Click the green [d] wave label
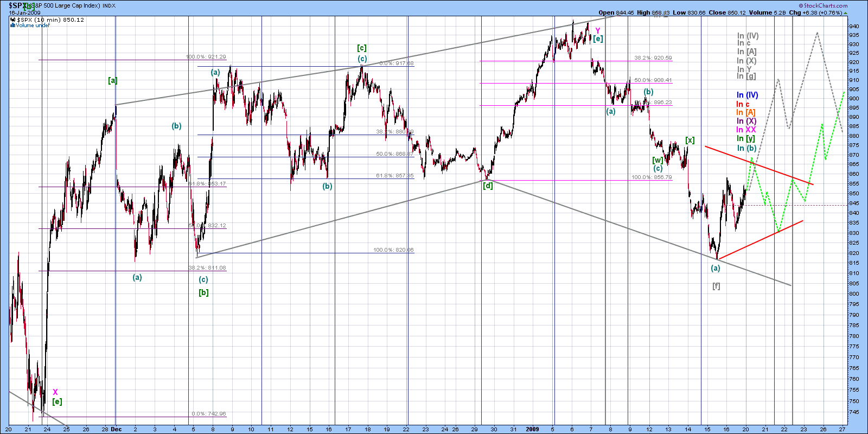 [x=488, y=186]
